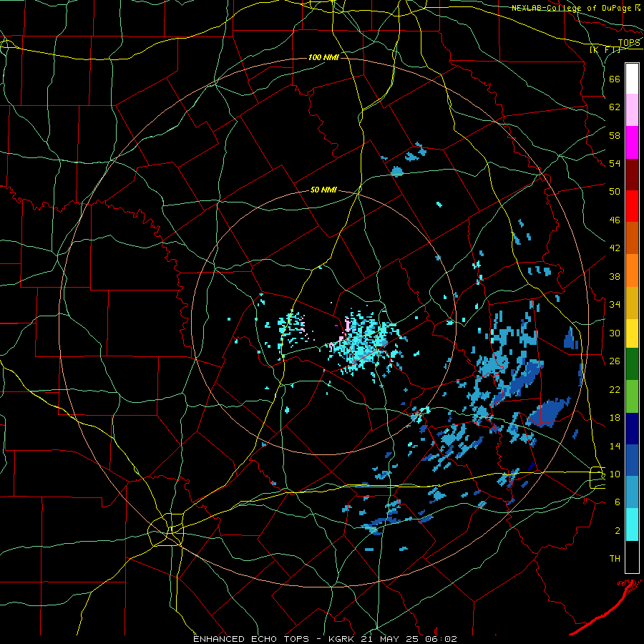The width and height of the screenshot is (644, 644).
Task: Click the light steel-blue legend band
Action: click(632, 492)
